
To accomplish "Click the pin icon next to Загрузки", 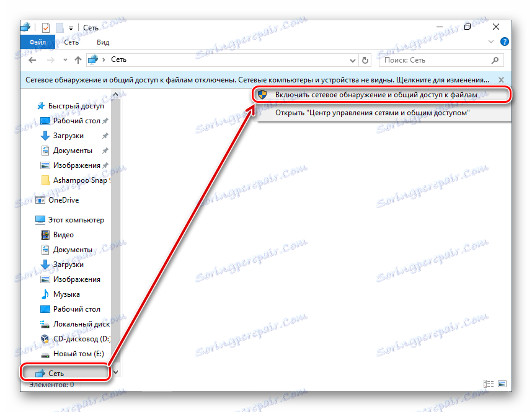I will coord(105,136).
